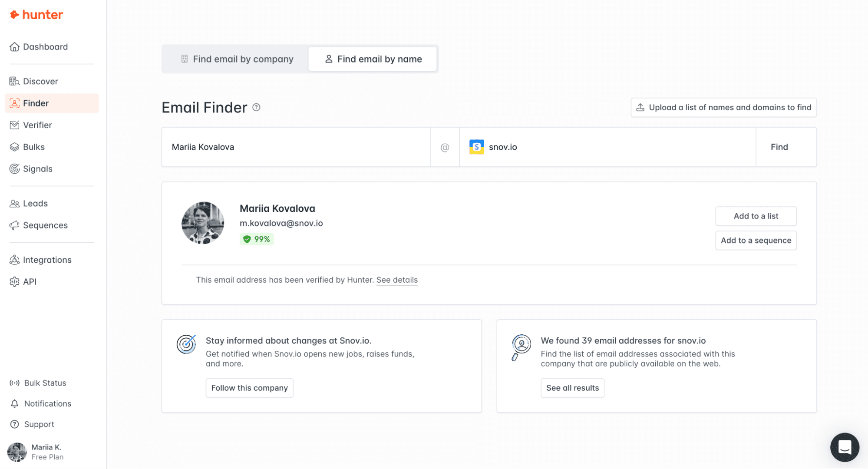This screenshot has width=868, height=469.
Task: Click the Integrations icon in sidebar
Action: (14, 260)
